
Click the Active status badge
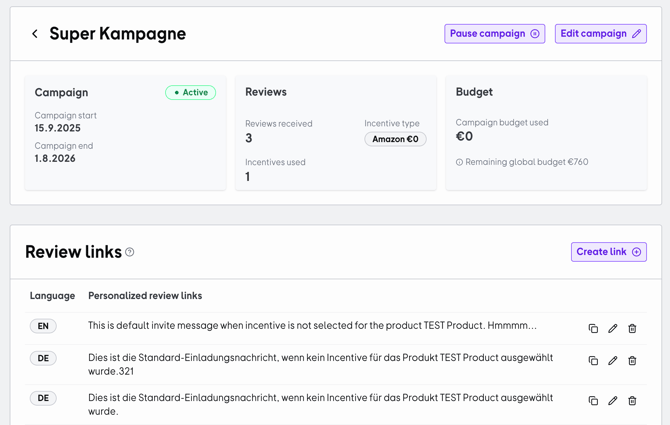click(x=190, y=92)
